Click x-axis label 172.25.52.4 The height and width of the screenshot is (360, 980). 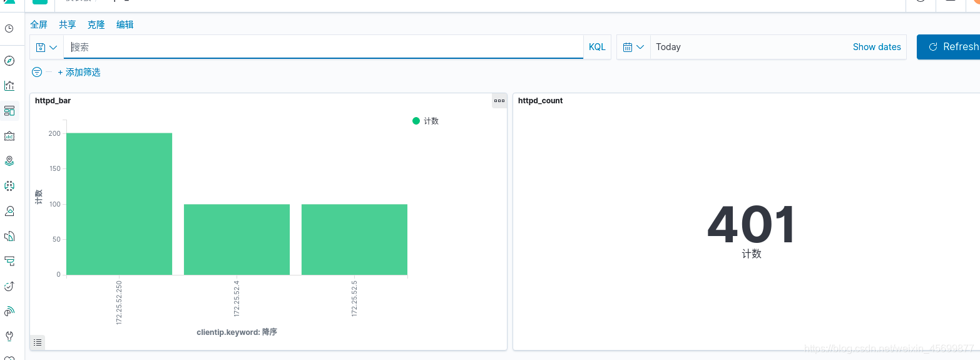click(x=237, y=298)
